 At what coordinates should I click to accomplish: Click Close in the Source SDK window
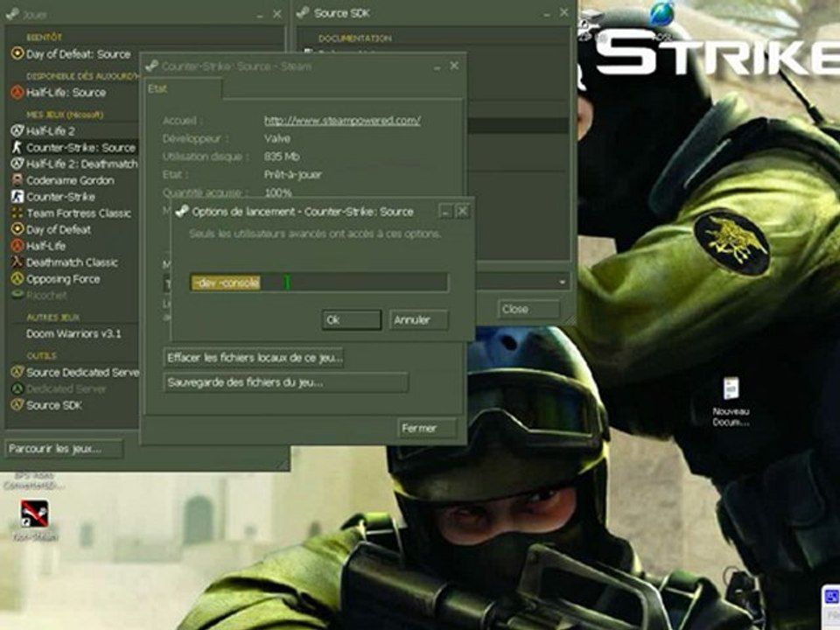coord(528,309)
